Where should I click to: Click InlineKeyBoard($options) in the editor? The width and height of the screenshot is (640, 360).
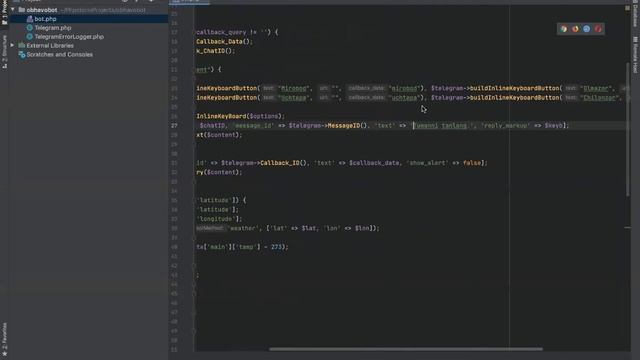[240, 116]
